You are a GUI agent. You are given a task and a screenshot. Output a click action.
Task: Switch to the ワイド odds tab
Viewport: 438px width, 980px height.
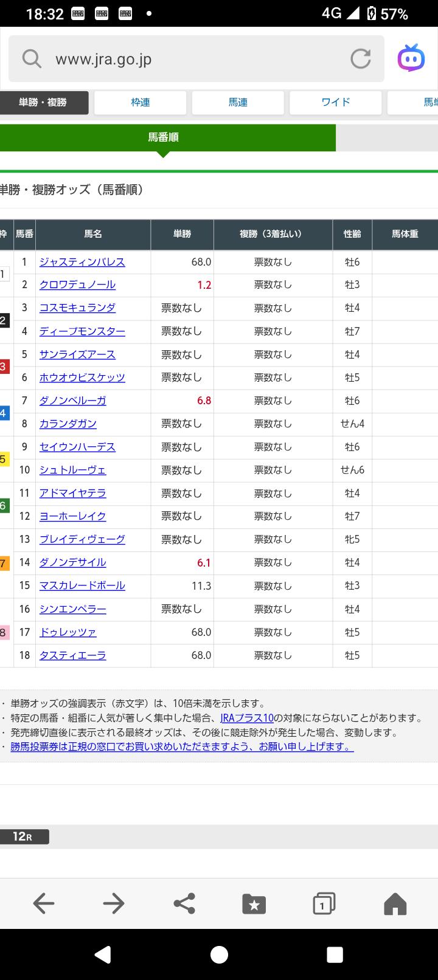click(335, 103)
